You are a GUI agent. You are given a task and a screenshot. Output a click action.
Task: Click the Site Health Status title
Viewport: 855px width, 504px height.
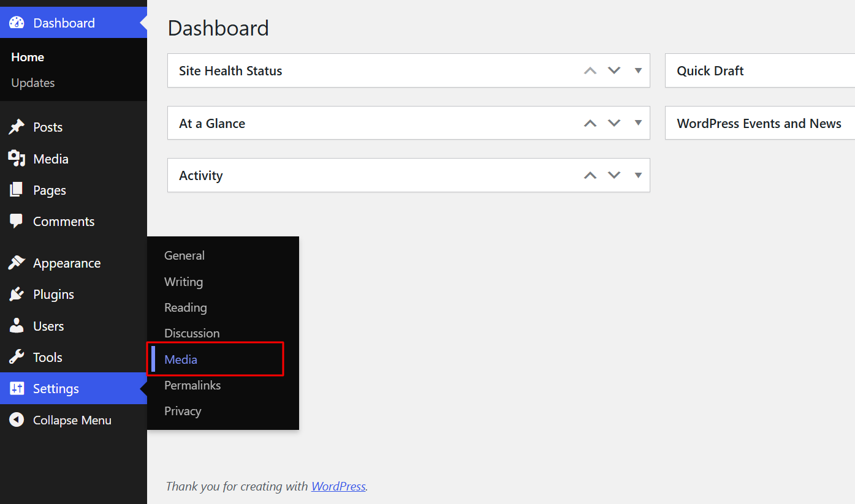pyautogui.click(x=230, y=70)
